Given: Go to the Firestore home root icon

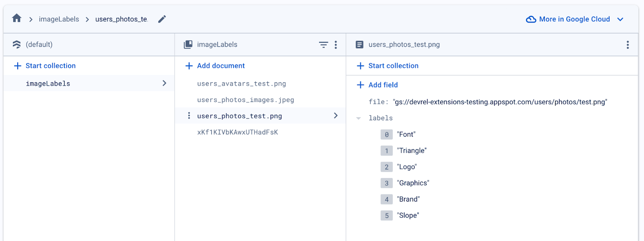Looking at the screenshot, I should pyautogui.click(x=17, y=18).
